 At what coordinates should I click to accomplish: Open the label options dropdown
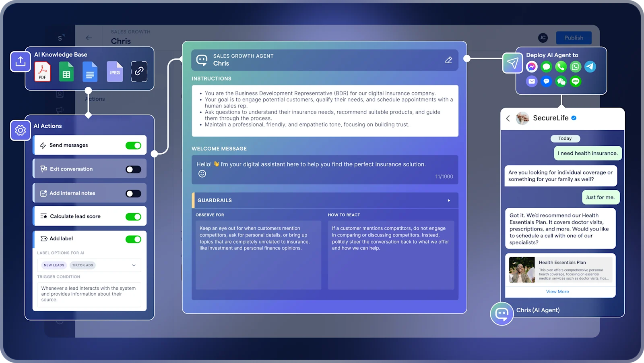click(133, 265)
